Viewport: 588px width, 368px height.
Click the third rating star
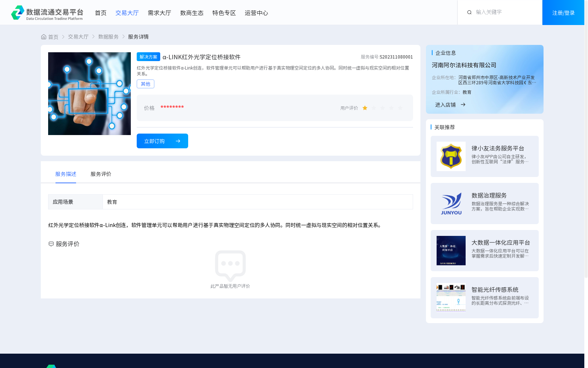383,108
